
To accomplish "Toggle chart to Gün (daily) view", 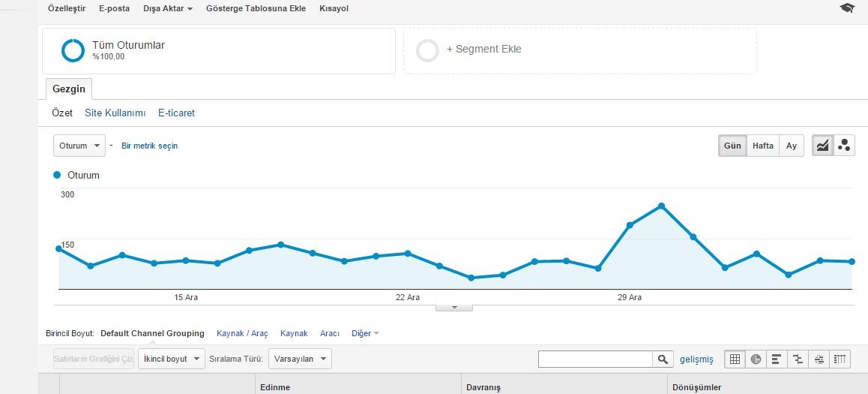I will 732,146.
